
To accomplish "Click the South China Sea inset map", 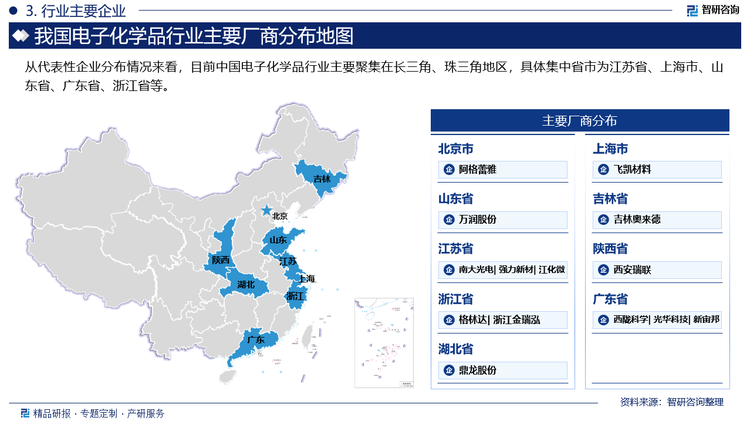I will coord(384,343).
